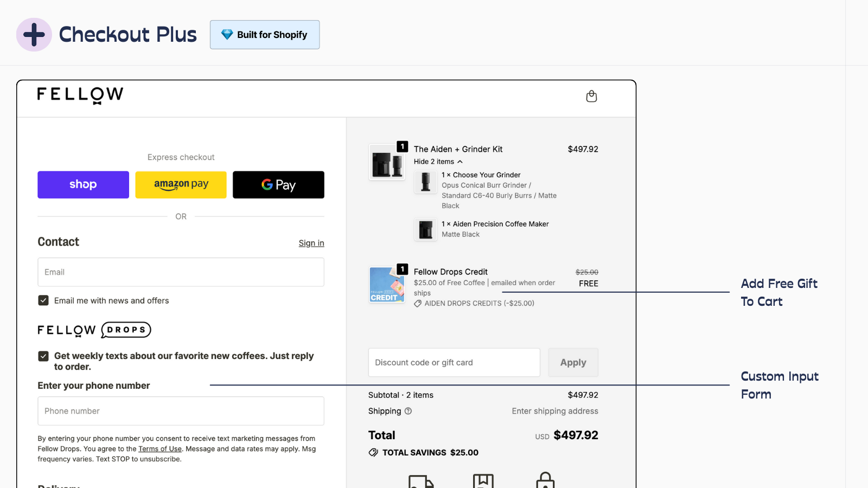Click the Enter shipping address text
The image size is (868, 488).
[555, 411]
